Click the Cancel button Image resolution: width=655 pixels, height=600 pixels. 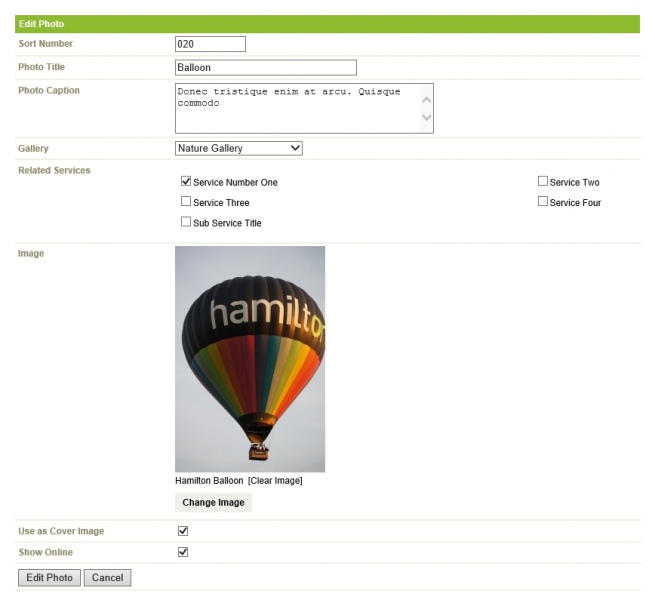(x=107, y=577)
